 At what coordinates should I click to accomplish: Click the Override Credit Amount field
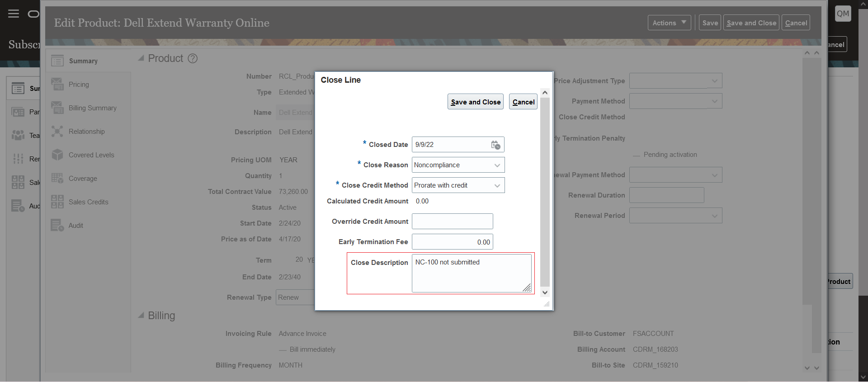click(x=453, y=222)
